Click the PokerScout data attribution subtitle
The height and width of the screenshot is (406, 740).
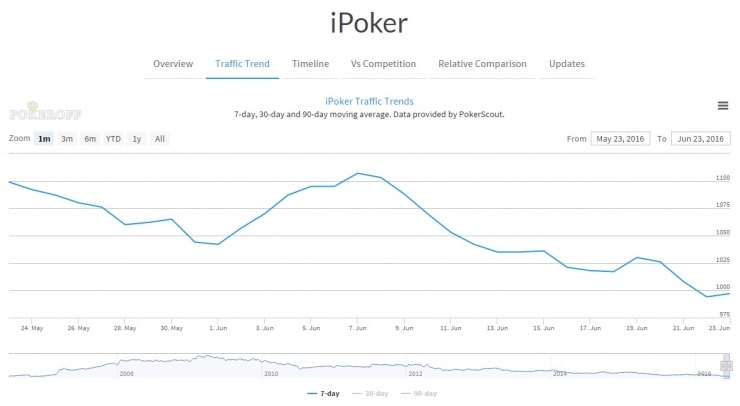(x=369, y=114)
